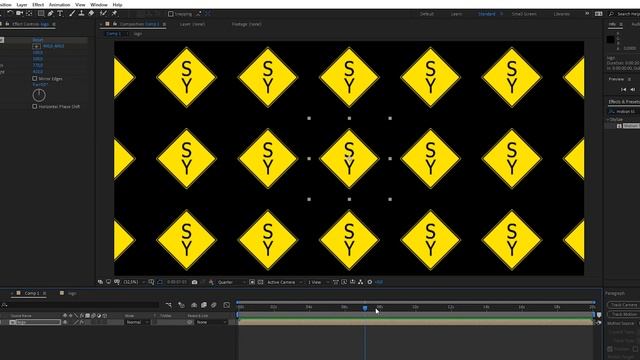The height and width of the screenshot is (360, 640).
Task: Click the effect position point crosshair button
Action: (x=36, y=46)
